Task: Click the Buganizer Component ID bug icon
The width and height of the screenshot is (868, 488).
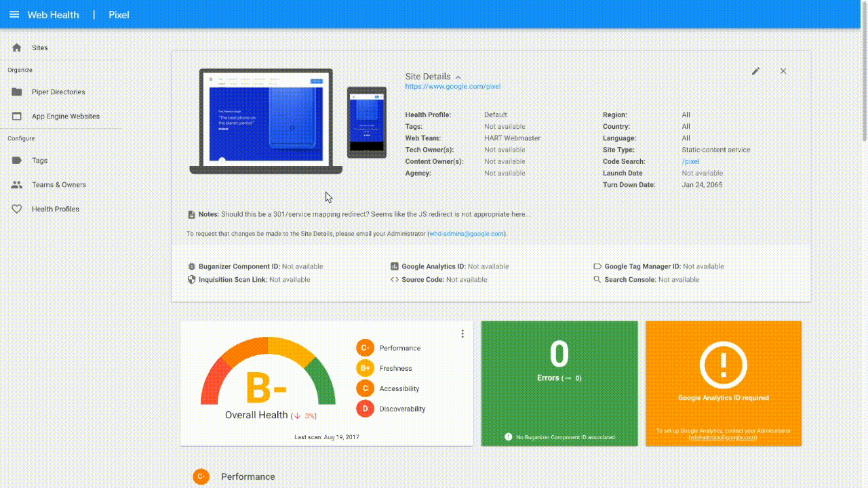Action: tap(192, 266)
